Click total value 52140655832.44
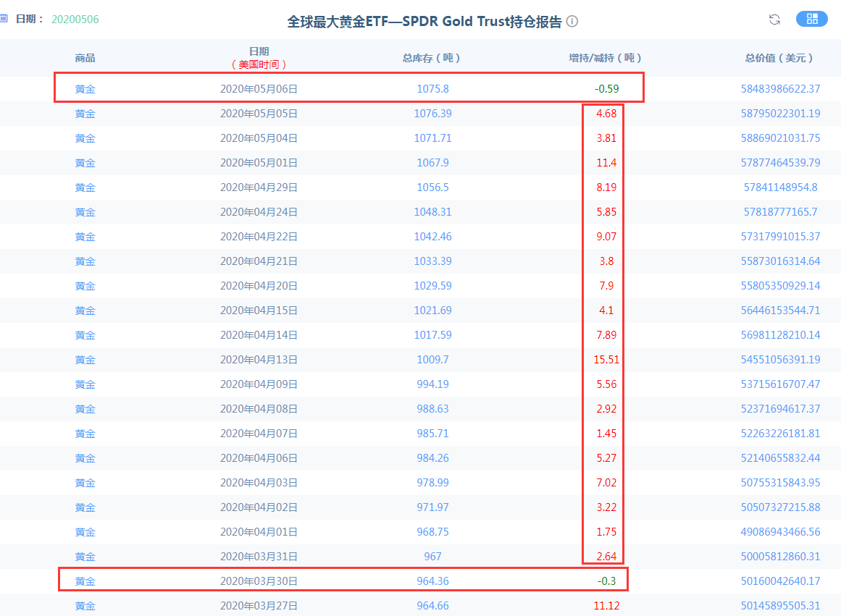This screenshot has height=616, width=841. (x=780, y=459)
